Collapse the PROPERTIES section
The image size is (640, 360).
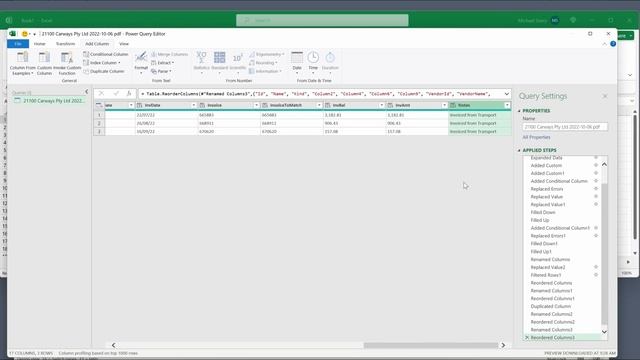[x=519, y=111]
